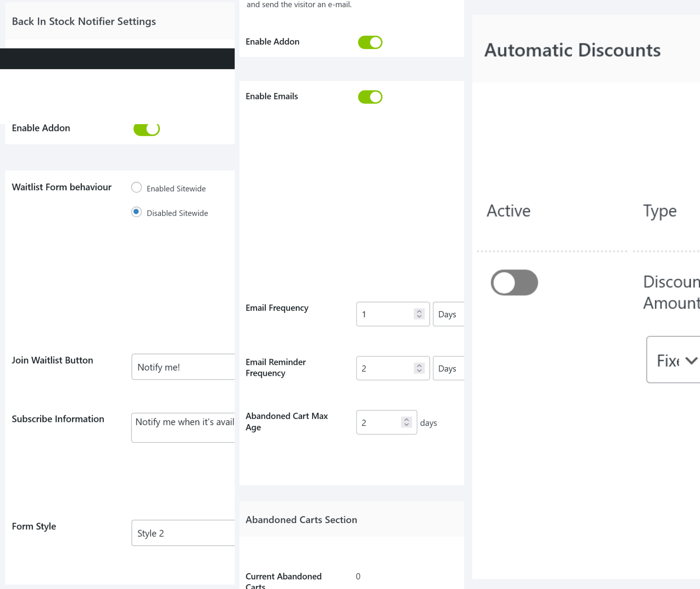This screenshot has height=589, width=700.
Task: Click the Join Waitlist Button text field
Action: [x=183, y=367]
